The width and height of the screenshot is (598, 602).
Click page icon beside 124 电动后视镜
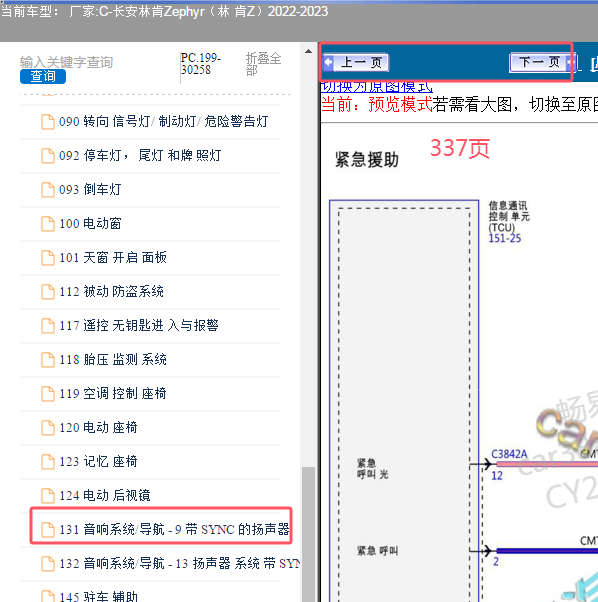point(48,496)
